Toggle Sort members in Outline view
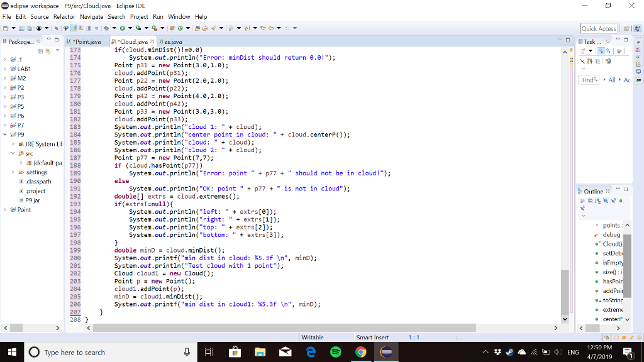Screen dimensions: 644x362 tap(597, 201)
